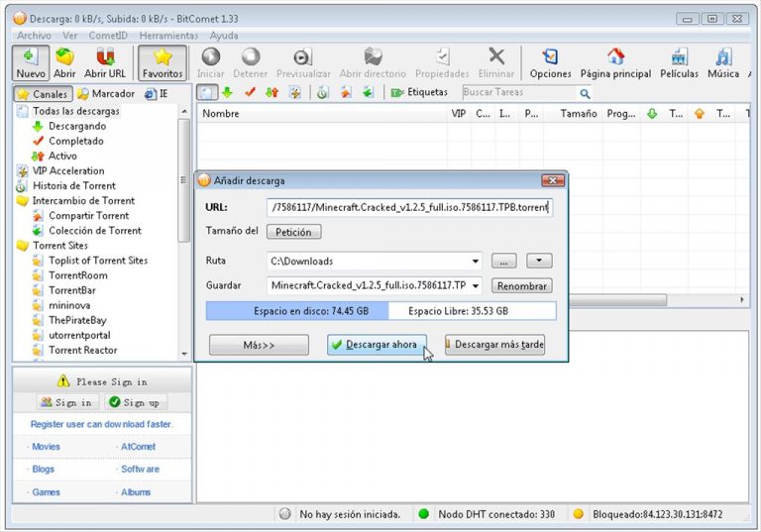Click the Nombre column header

click(x=321, y=114)
